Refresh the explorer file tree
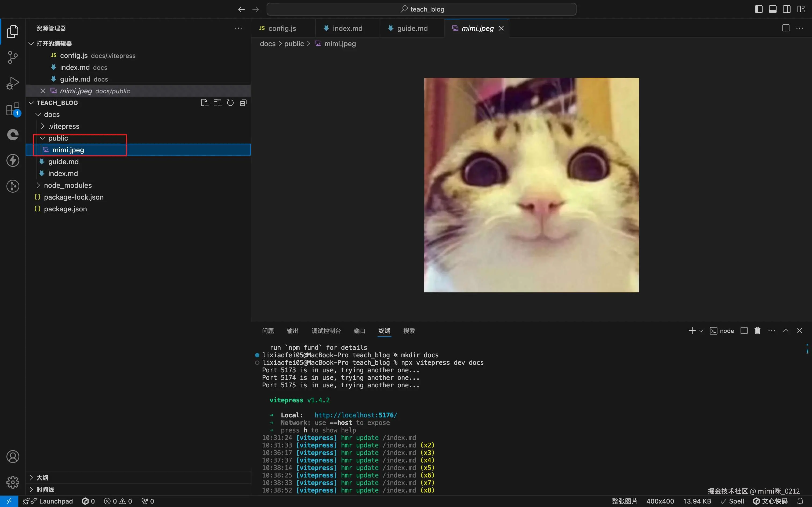The image size is (812, 507). click(230, 103)
